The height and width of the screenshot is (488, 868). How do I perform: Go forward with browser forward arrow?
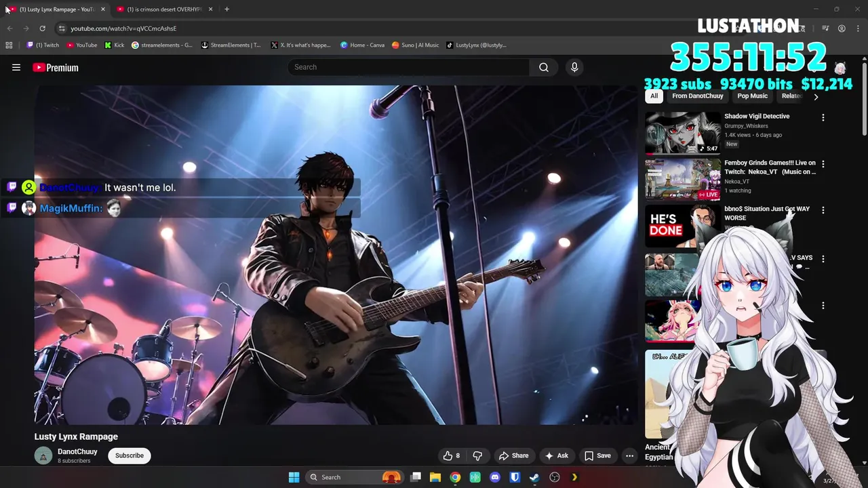click(x=26, y=28)
